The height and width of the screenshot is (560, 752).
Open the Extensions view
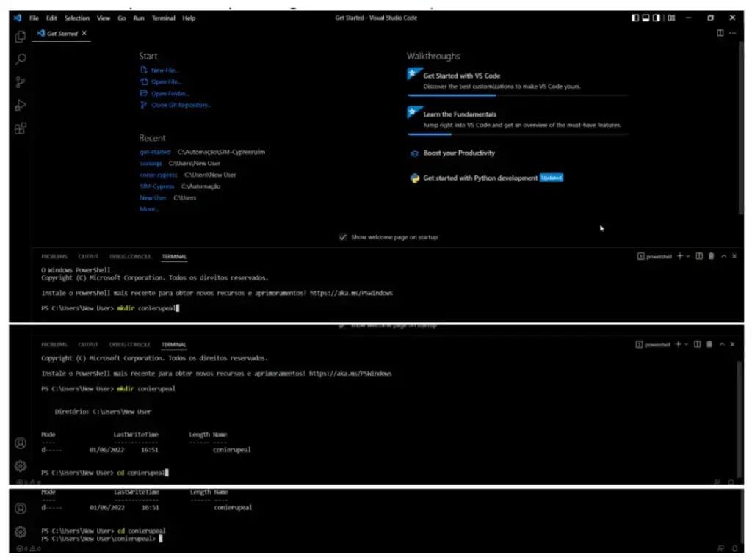[21, 128]
